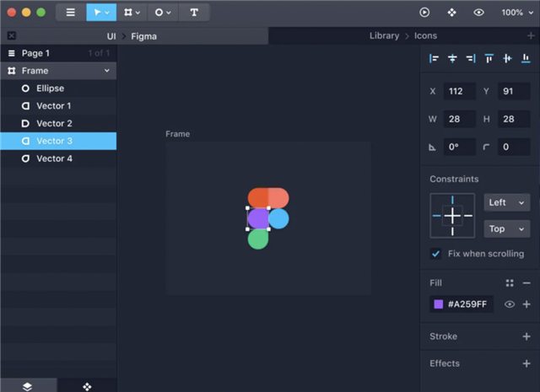Hide the fill using eye icon
Screen dimensions: 540x392
tap(510, 304)
